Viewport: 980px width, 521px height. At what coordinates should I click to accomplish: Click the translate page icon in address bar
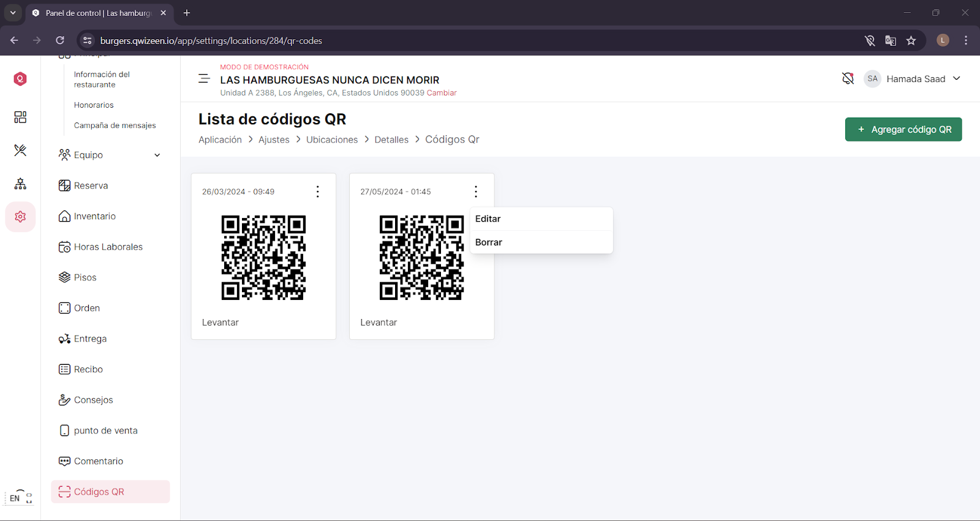click(x=891, y=40)
